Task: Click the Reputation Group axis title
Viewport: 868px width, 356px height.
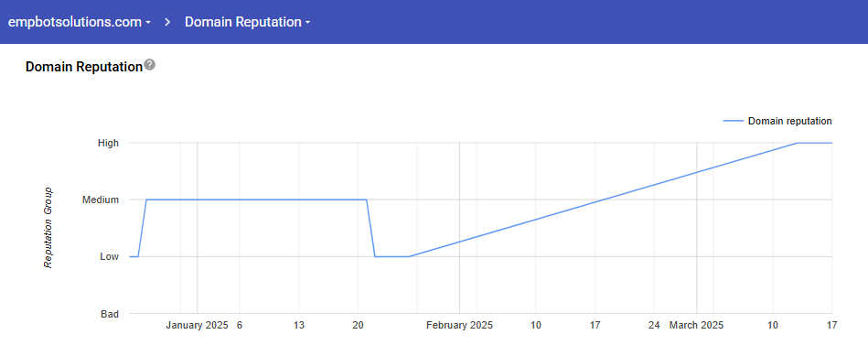Action: pyautogui.click(x=48, y=228)
